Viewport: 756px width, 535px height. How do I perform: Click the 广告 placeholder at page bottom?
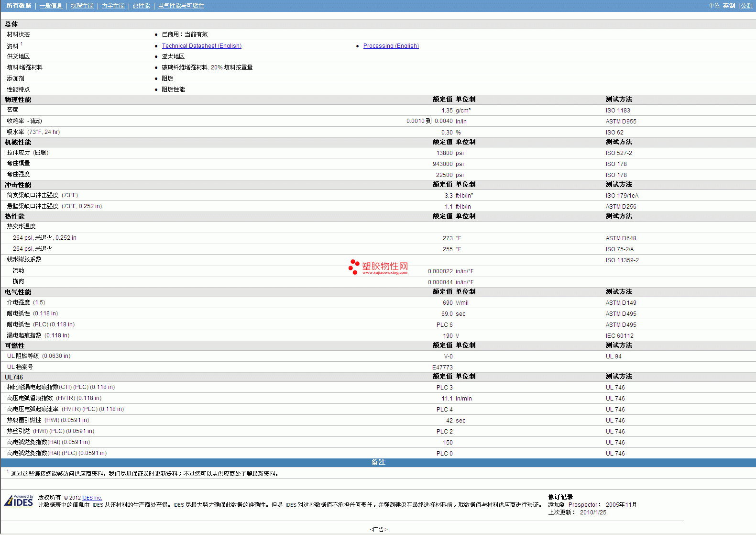[378, 529]
